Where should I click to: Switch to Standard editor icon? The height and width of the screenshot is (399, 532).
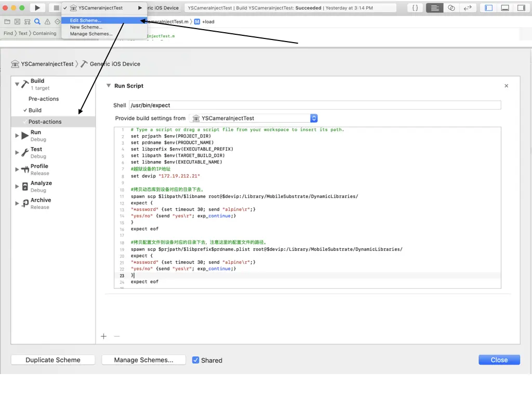(435, 8)
